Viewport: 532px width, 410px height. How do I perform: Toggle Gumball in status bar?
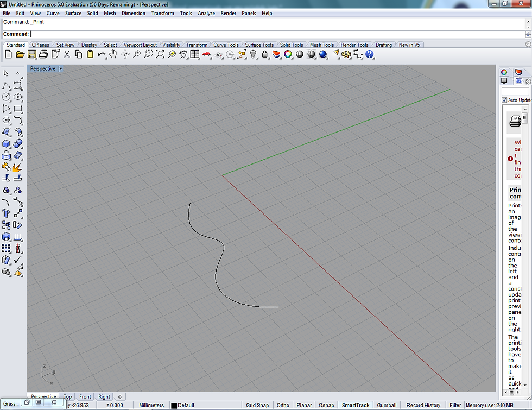click(x=387, y=405)
